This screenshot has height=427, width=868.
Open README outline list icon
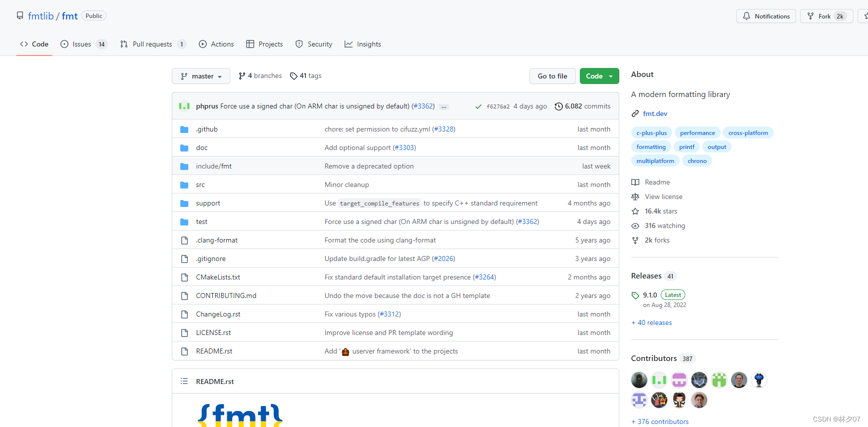(184, 381)
